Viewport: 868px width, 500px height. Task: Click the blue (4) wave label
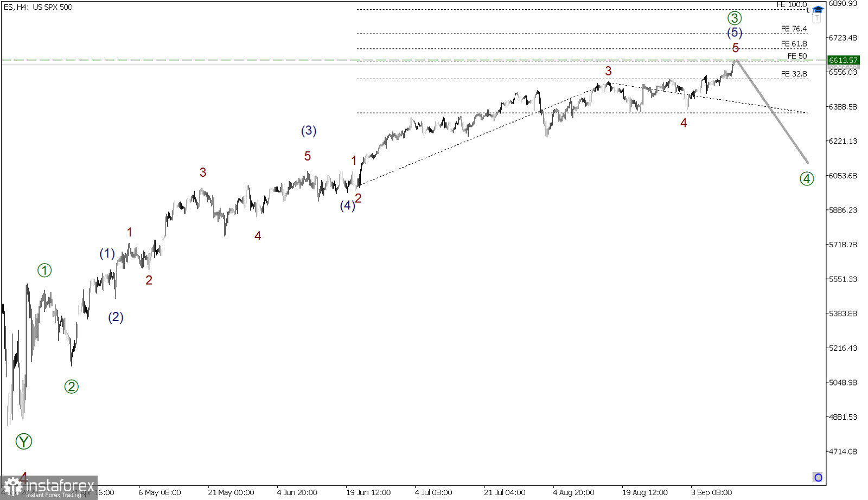point(347,206)
